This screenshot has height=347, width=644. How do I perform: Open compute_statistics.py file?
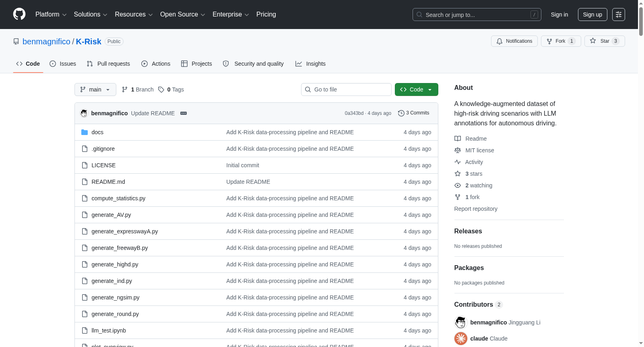coord(118,198)
